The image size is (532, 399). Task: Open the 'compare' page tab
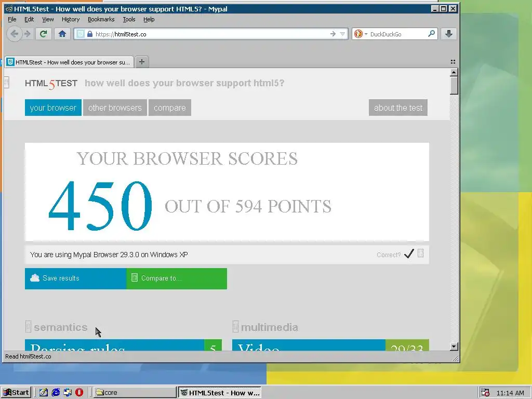(x=170, y=108)
